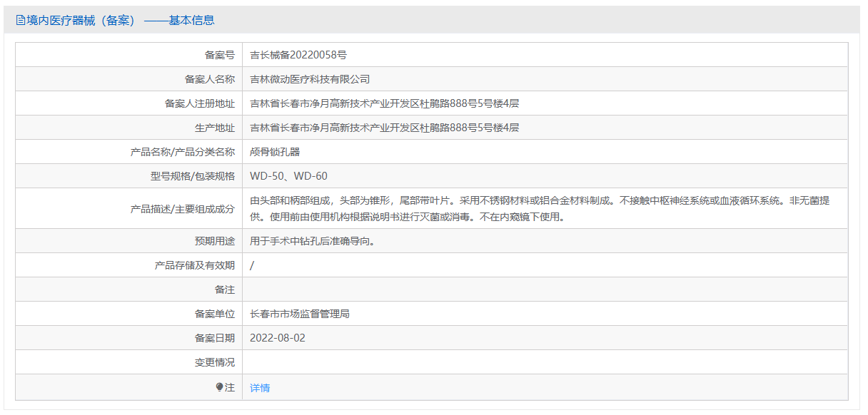This screenshot has height=415, width=868.
Task: Select the date 2022-08-02
Action: [278, 338]
